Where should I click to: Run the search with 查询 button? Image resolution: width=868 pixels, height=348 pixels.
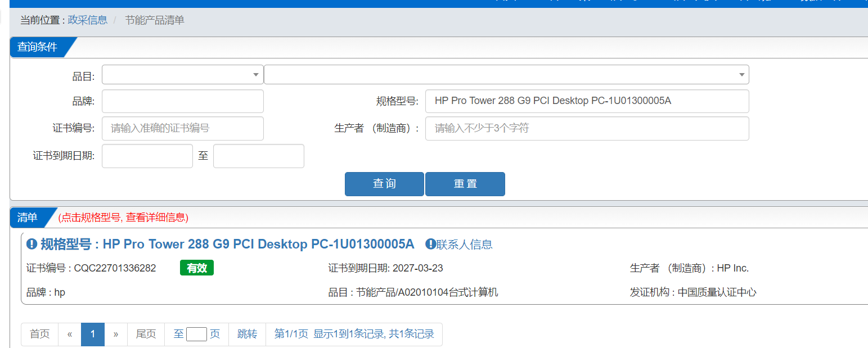(384, 184)
